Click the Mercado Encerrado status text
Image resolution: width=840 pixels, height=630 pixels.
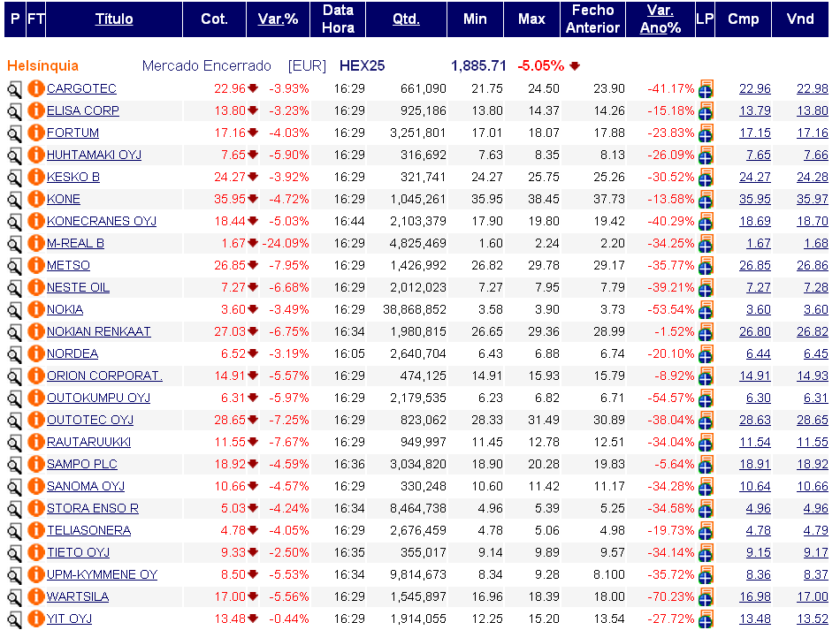pos(207,66)
